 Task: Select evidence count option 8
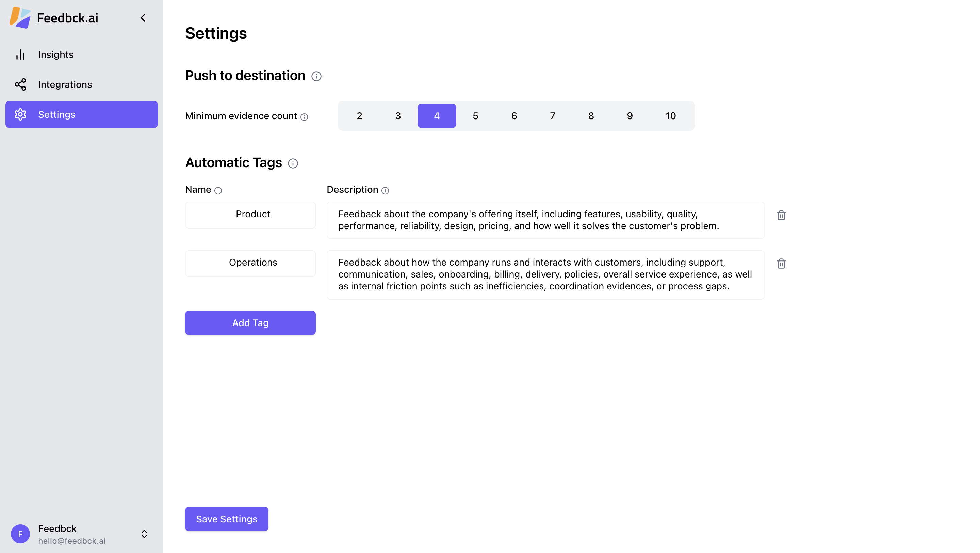click(x=591, y=116)
